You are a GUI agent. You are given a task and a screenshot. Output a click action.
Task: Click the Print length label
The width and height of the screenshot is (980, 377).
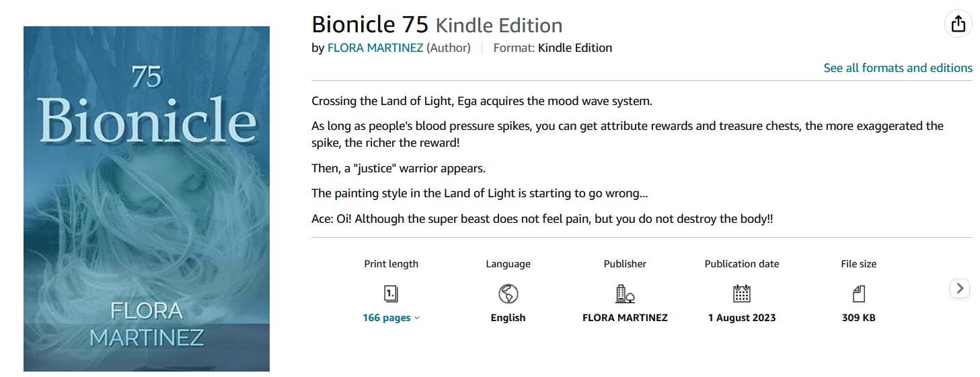(x=391, y=264)
